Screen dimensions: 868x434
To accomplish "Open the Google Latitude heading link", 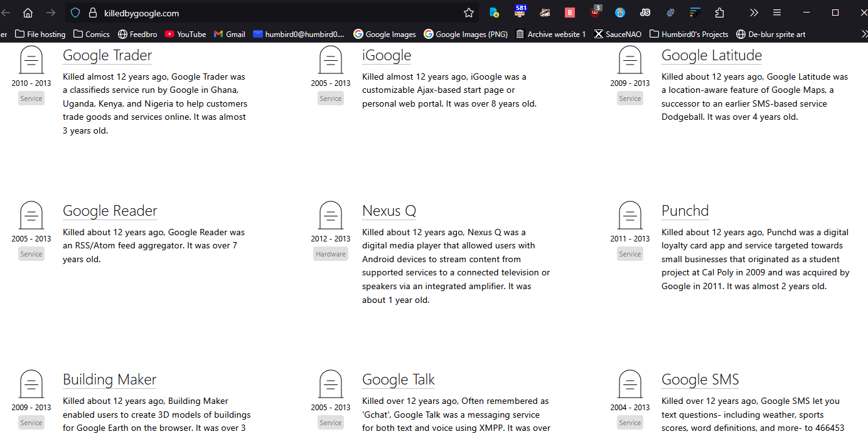I will [x=711, y=56].
